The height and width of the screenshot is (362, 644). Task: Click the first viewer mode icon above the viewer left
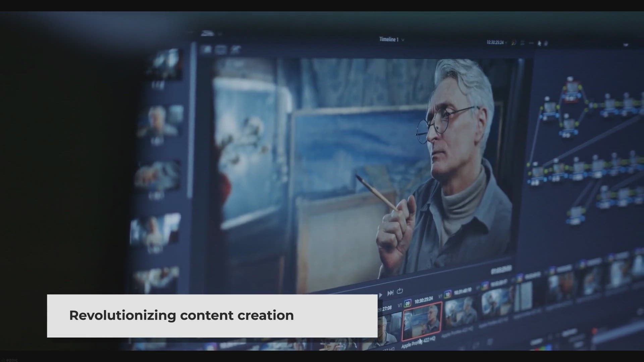point(206,50)
